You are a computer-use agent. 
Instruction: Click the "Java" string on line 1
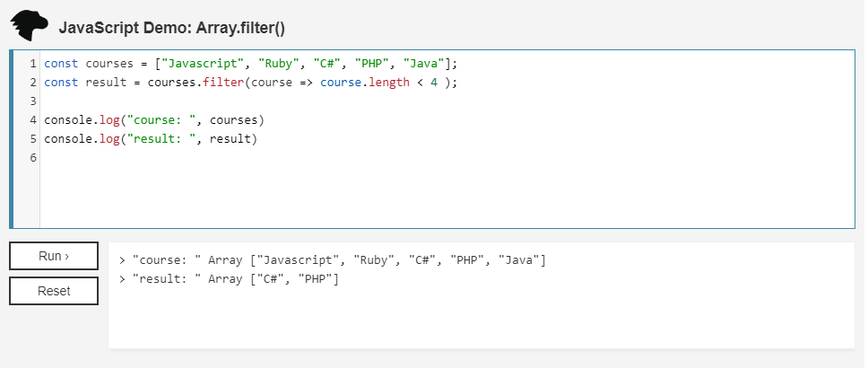pyautogui.click(x=425, y=64)
